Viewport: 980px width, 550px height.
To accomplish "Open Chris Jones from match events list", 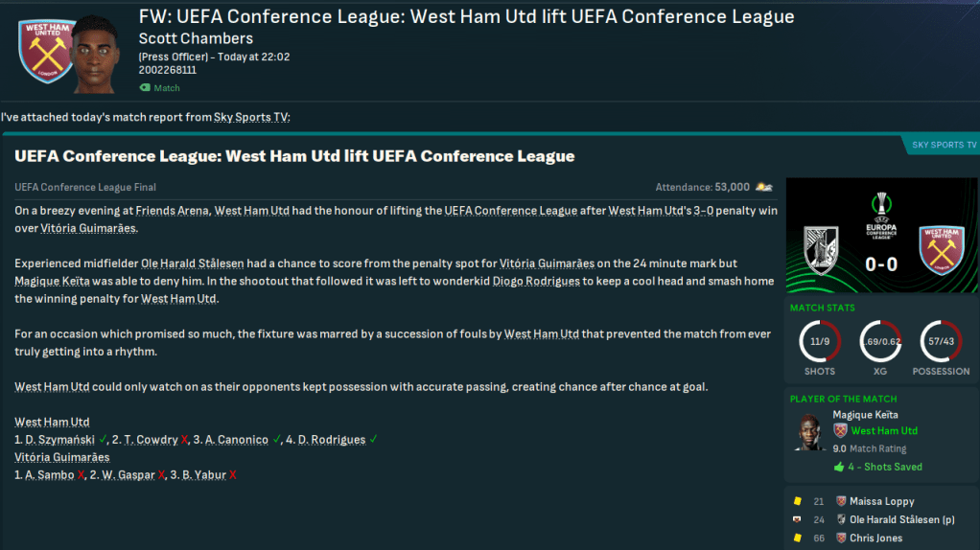I will point(875,539).
